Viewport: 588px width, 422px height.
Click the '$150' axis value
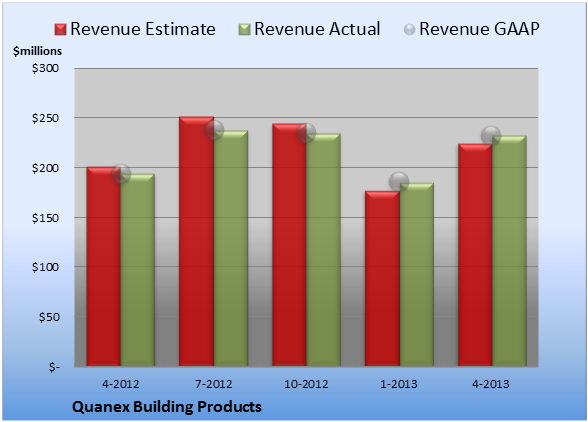click(x=46, y=218)
